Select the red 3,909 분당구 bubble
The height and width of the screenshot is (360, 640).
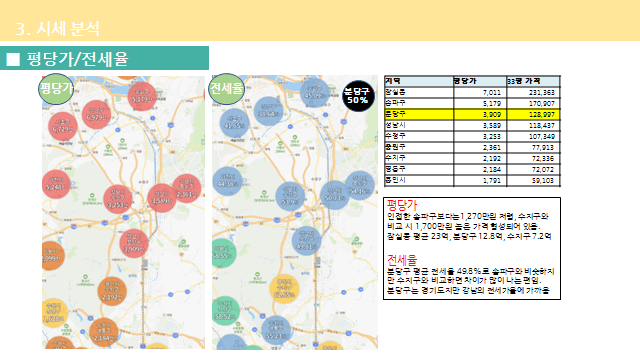coord(134,243)
